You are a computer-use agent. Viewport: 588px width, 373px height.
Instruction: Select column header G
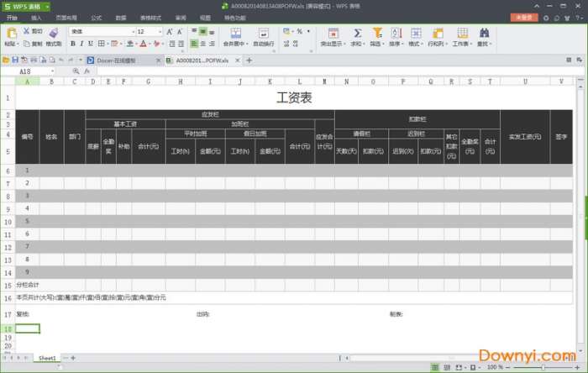(x=149, y=81)
